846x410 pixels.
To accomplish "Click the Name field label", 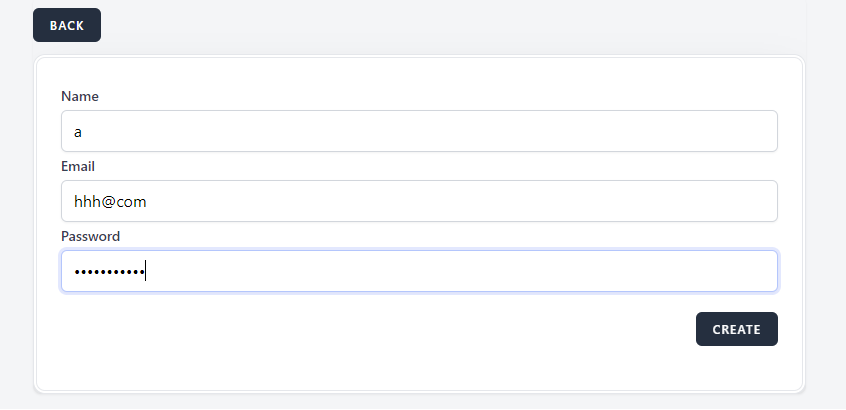I will 80,96.
